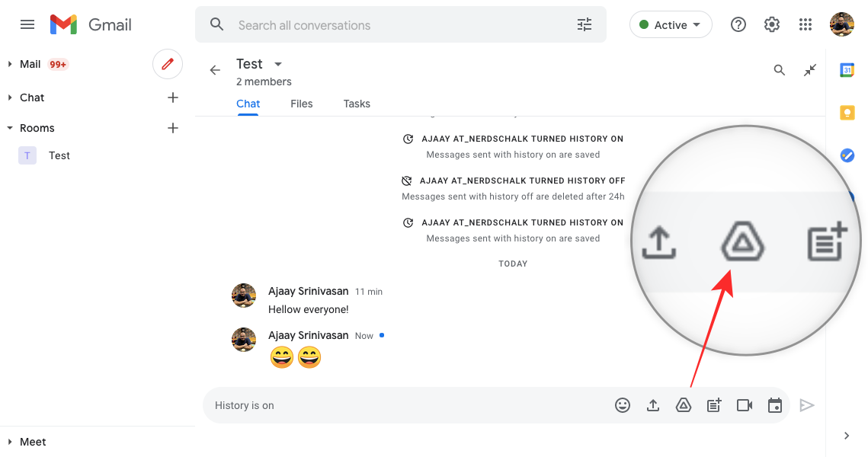
Task: Add a video meeting to message
Action: (745, 406)
